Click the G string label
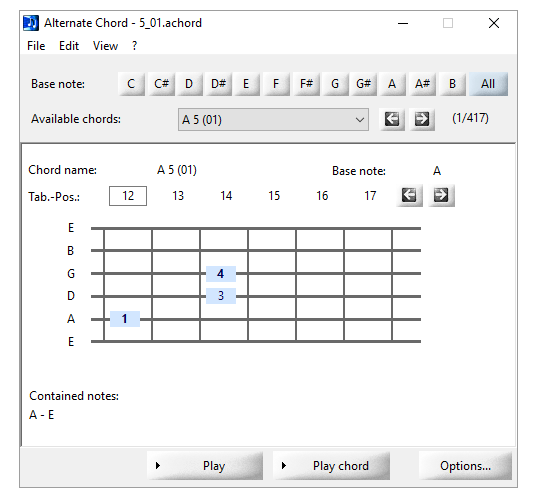545x497 pixels. tap(71, 274)
